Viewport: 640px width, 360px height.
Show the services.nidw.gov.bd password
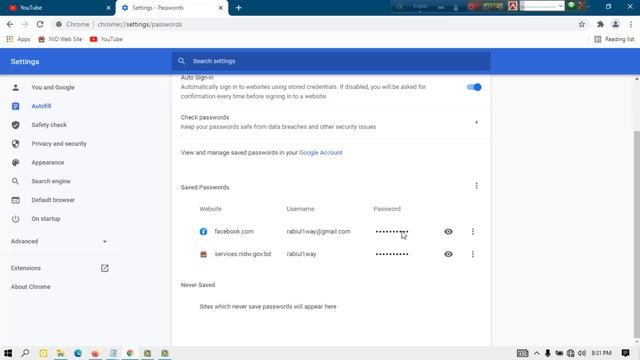(448, 254)
